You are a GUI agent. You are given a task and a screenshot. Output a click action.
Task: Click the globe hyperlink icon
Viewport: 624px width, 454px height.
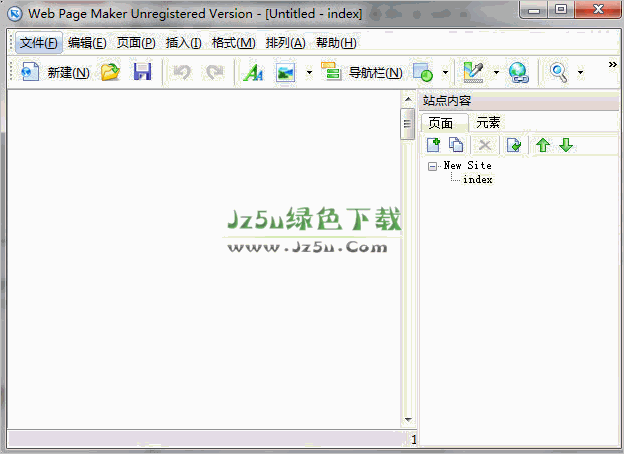(x=519, y=73)
